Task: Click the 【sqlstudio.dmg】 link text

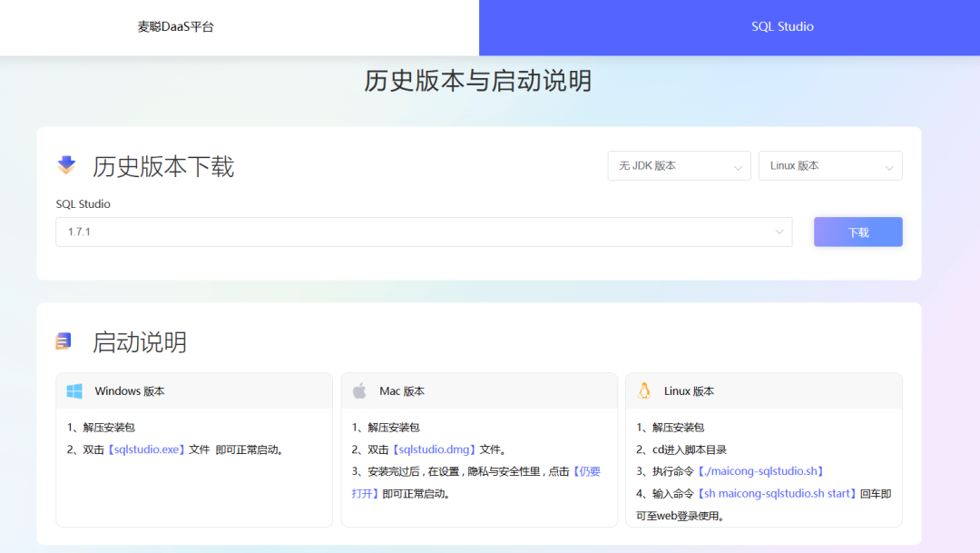Action: [434, 449]
